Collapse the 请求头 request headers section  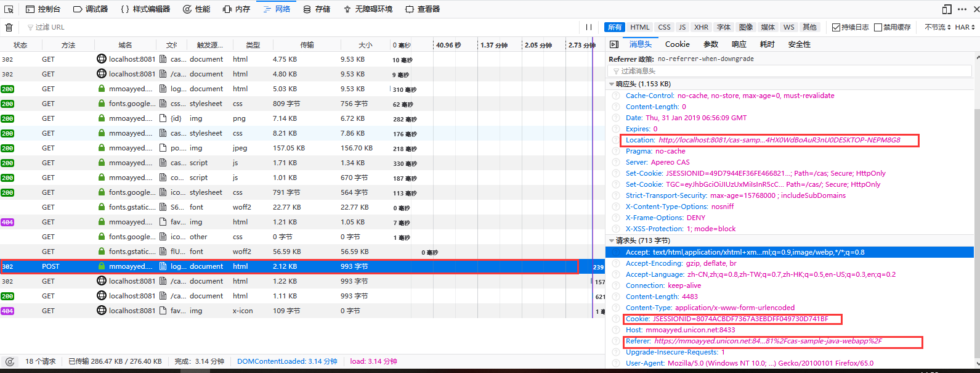click(x=612, y=240)
